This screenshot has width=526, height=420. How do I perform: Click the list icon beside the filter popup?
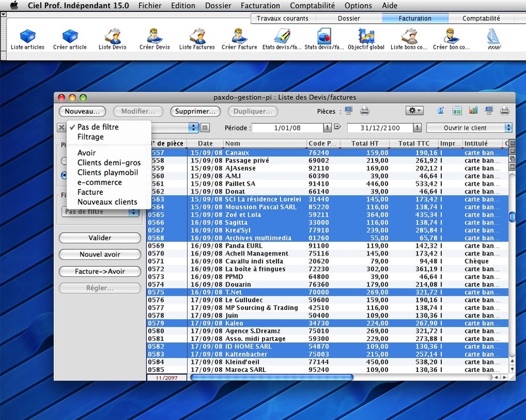tap(205, 128)
